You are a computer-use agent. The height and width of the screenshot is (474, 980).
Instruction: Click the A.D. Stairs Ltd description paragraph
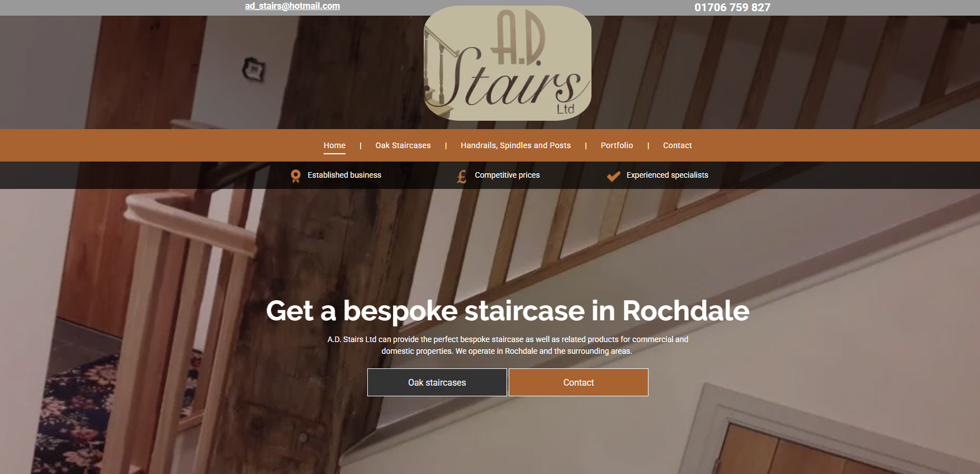coord(508,345)
